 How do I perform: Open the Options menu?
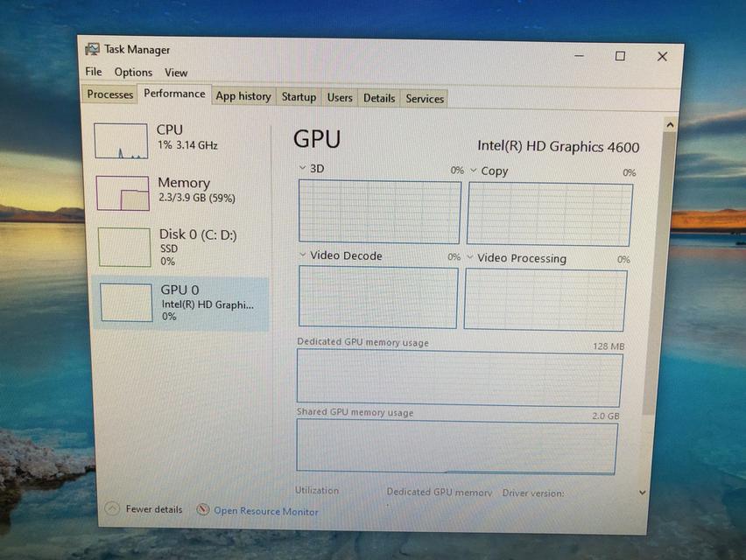(x=133, y=73)
